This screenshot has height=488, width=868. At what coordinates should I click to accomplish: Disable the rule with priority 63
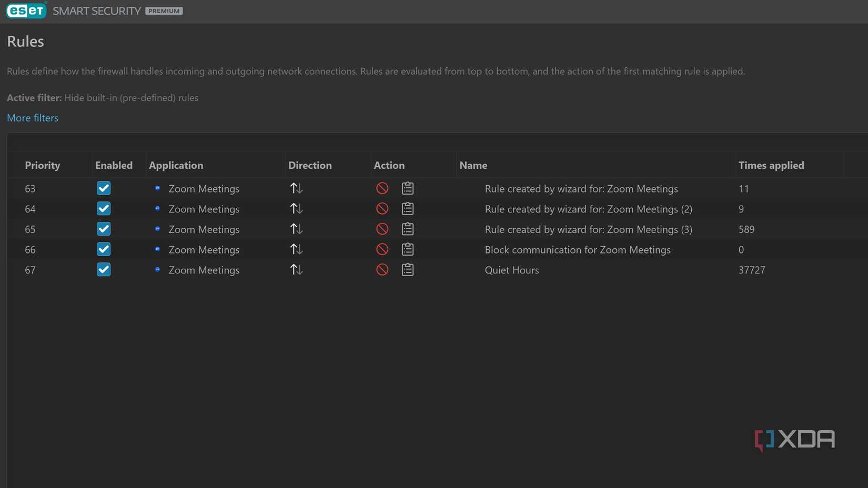pyautogui.click(x=104, y=188)
